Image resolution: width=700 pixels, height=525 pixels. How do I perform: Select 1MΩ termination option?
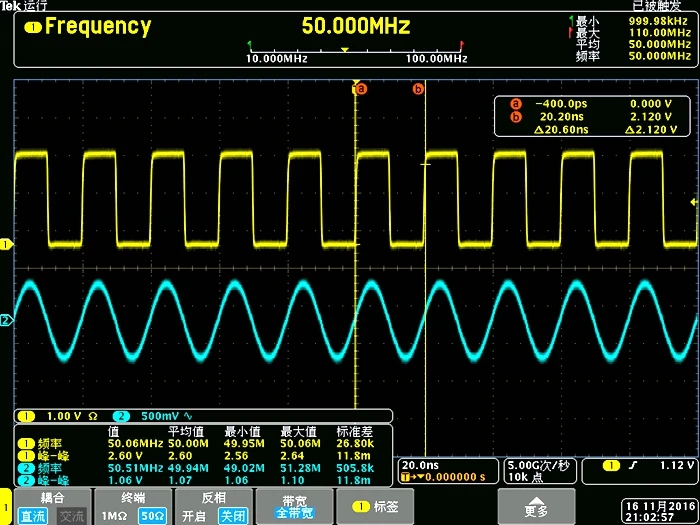[x=114, y=516]
